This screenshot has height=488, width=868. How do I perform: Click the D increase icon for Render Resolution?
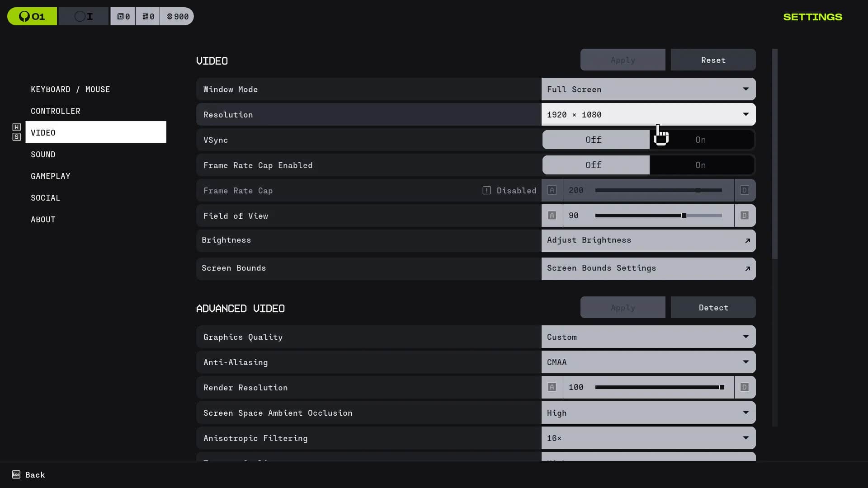pyautogui.click(x=745, y=387)
